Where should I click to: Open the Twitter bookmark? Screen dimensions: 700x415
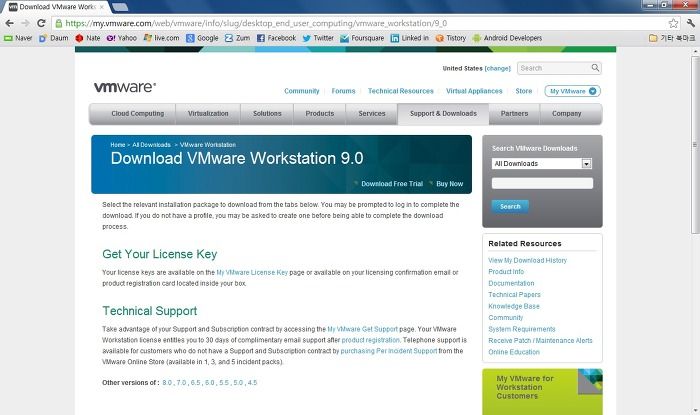click(x=318, y=38)
